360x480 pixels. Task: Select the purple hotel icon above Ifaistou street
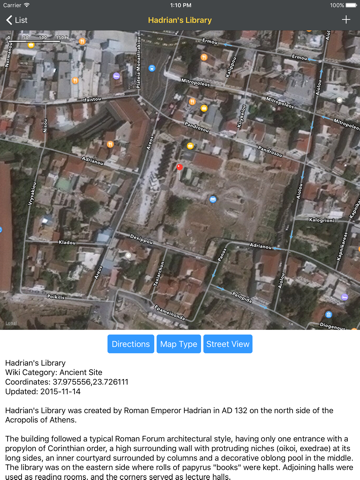click(x=116, y=76)
